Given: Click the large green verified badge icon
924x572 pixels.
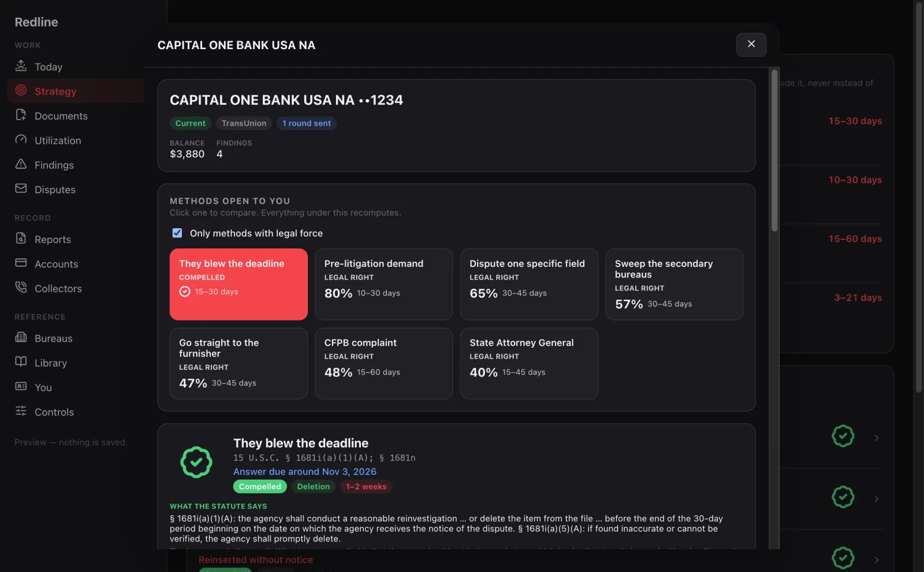Looking at the screenshot, I should pos(196,462).
